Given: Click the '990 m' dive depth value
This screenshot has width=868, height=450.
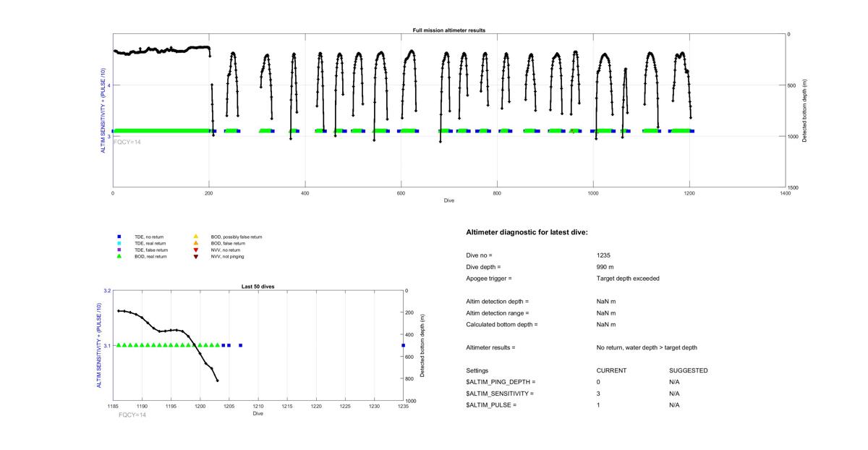Looking at the screenshot, I should [x=605, y=267].
